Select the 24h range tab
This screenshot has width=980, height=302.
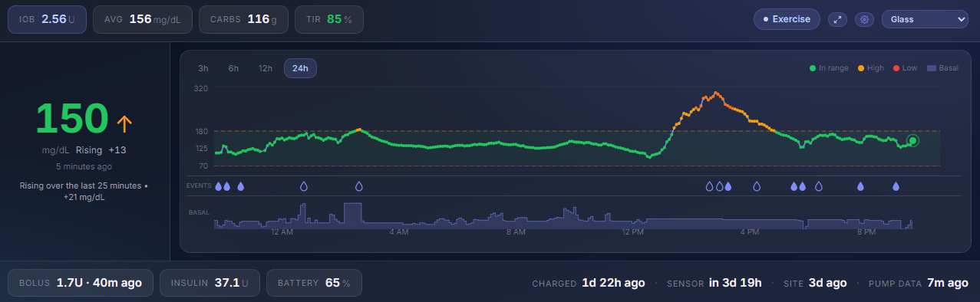[300, 68]
